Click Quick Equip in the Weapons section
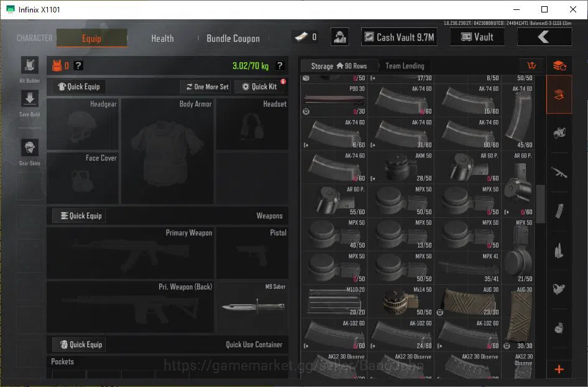 coord(79,216)
